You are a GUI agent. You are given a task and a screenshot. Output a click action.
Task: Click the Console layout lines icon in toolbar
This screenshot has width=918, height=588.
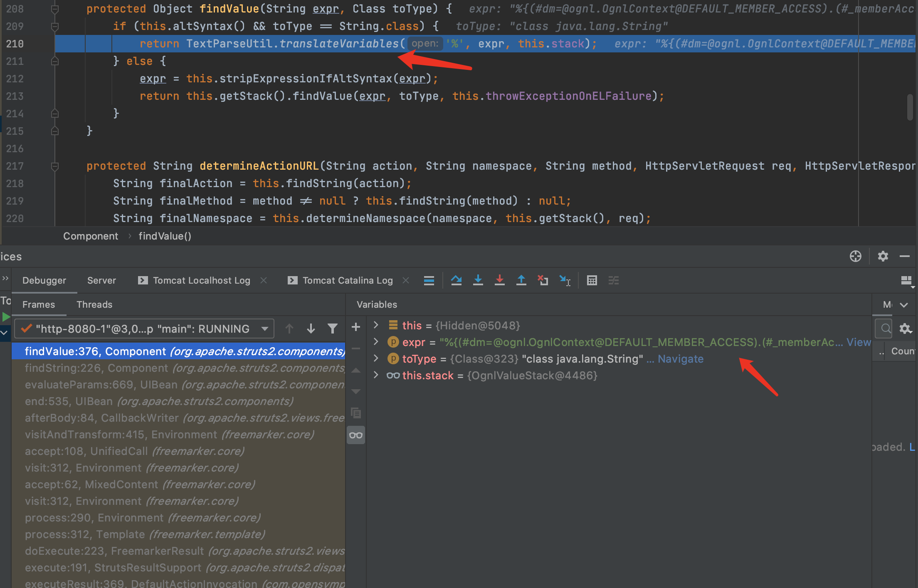pyautogui.click(x=429, y=280)
